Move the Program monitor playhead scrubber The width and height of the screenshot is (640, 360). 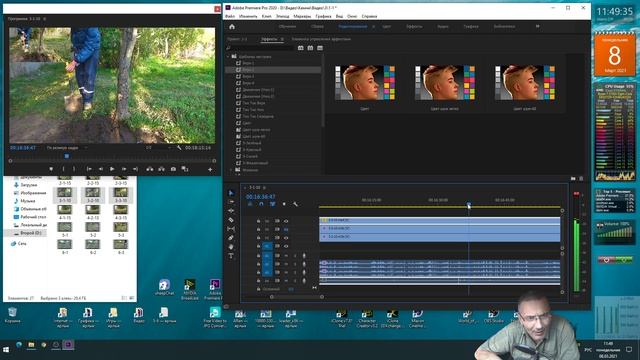(x=67, y=156)
